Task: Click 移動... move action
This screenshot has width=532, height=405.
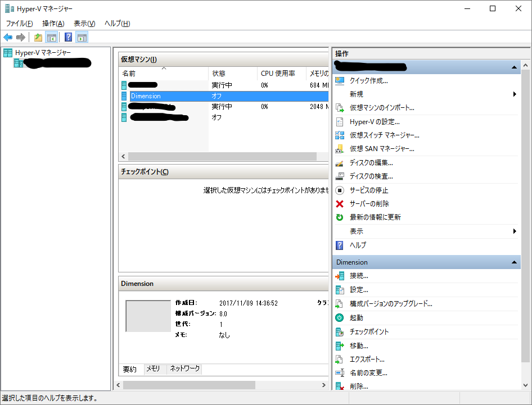Action: (359, 345)
